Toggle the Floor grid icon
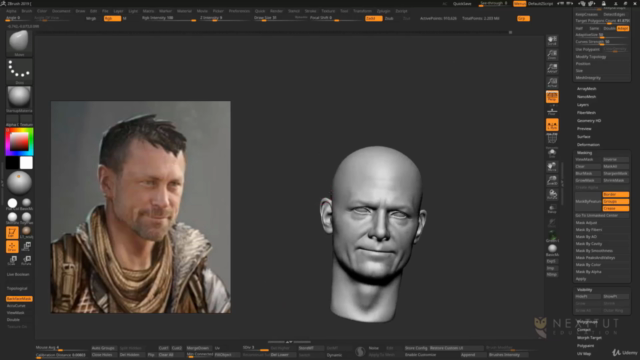 pyautogui.click(x=552, y=111)
